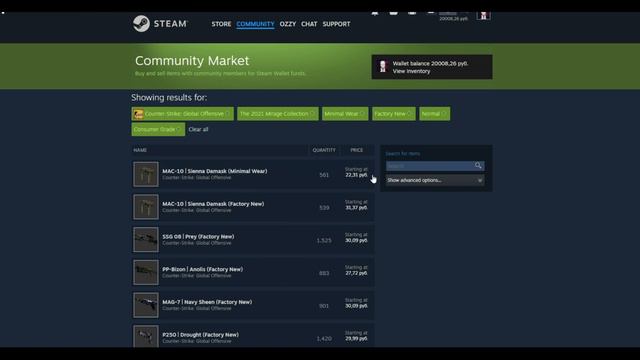Image resolution: width=640 pixels, height=360 pixels.
Task: Open MAC-10 | Sienna Damask (Minimal Wear) listing
Action: [x=215, y=171]
